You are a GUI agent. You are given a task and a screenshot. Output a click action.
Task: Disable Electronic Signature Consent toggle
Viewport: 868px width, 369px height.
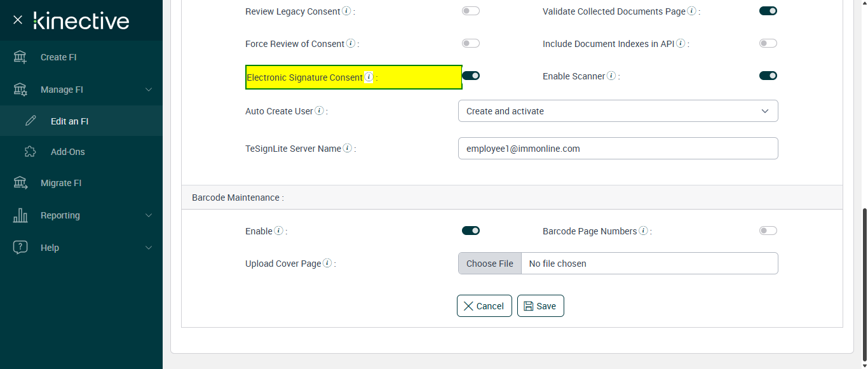coord(471,76)
